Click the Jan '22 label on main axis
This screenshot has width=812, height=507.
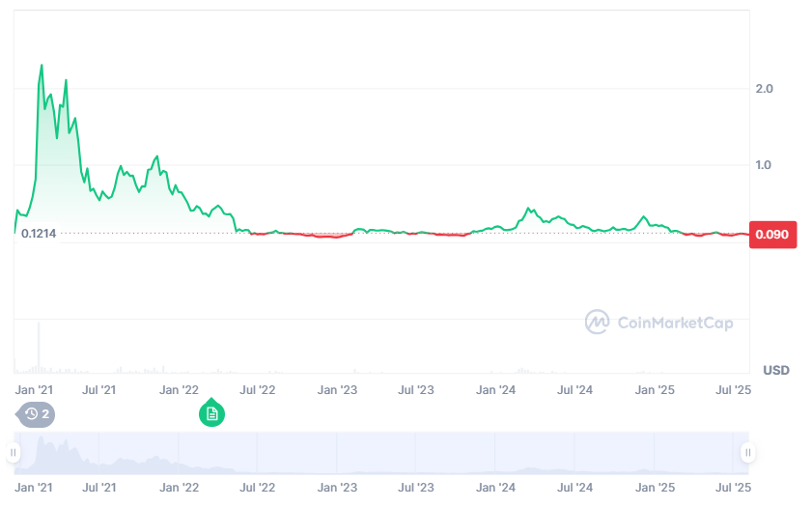click(x=179, y=390)
